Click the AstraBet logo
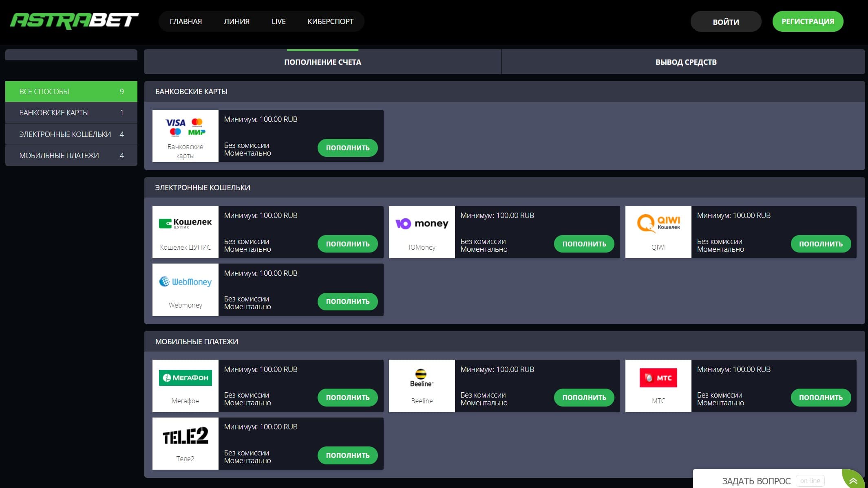 tap(74, 21)
